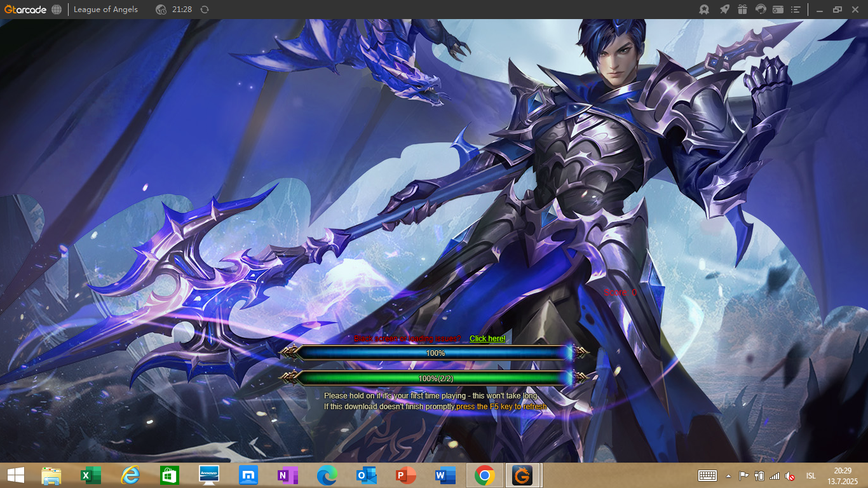Open the globe language icon
The height and width of the screenshot is (488, 868).
pos(57,10)
